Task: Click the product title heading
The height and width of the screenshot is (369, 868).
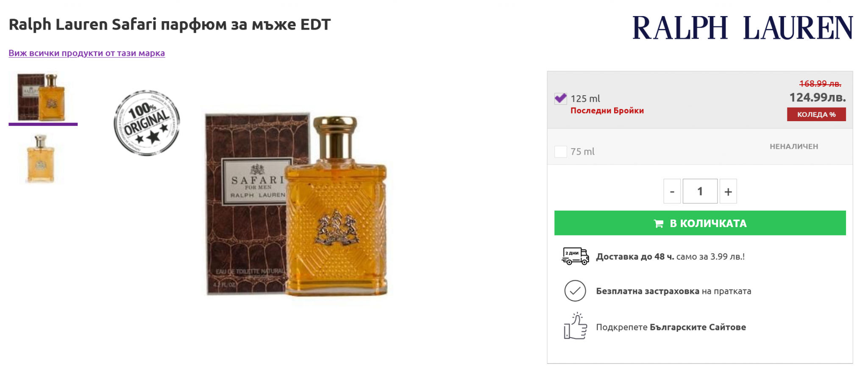Action: point(170,25)
